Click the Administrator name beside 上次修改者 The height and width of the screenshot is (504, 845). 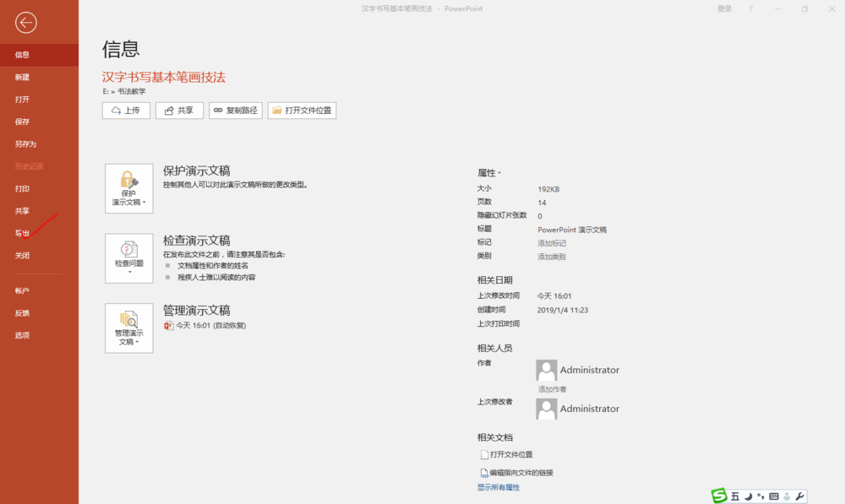click(590, 409)
